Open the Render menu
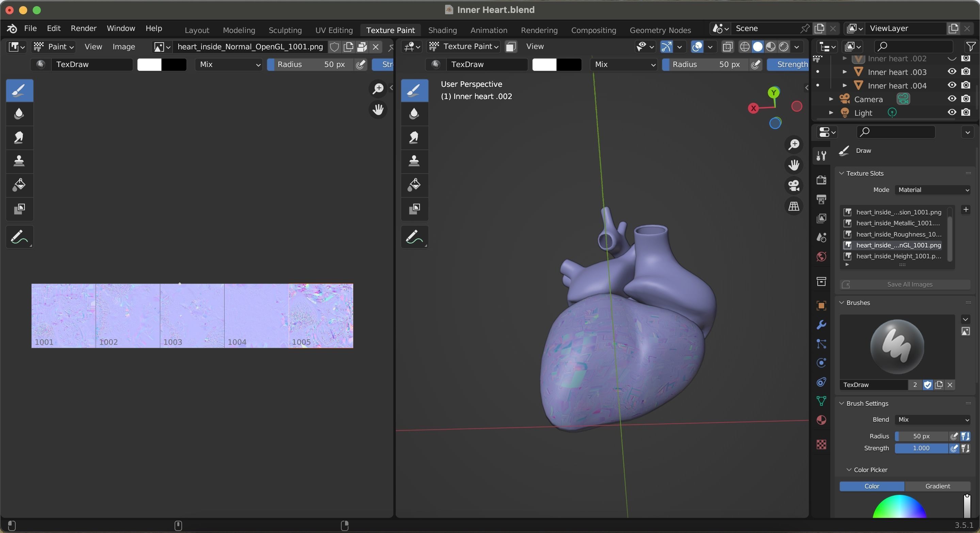The height and width of the screenshot is (533, 980). click(x=84, y=29)
